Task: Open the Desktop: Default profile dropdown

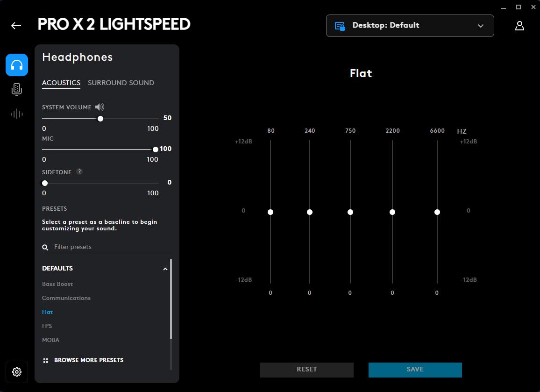Action: point(410,26)
